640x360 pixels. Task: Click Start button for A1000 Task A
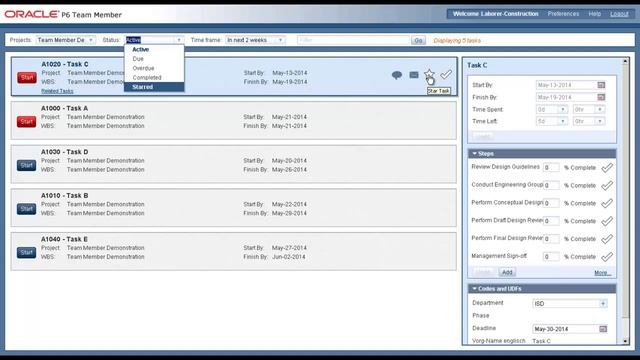pyautogui.click(x=27, y=122)
